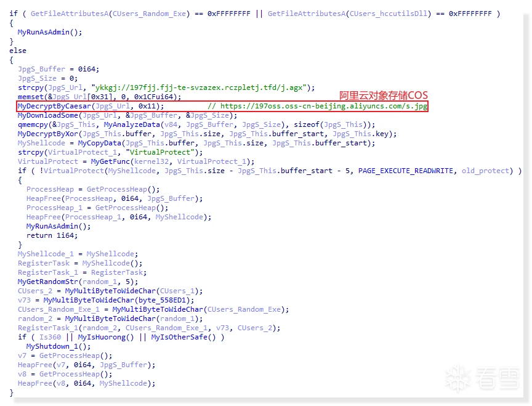
Task: Click 'JpgS_Size = 0' assignment
Action: (x=48, y=78)
